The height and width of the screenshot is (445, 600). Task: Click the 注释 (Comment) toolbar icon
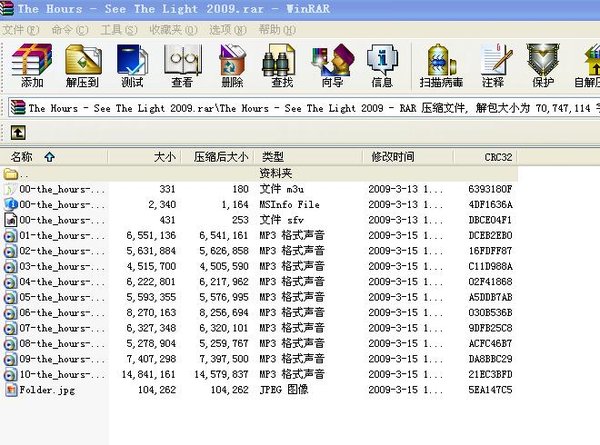pyautogui.click(x=496, y=60)
